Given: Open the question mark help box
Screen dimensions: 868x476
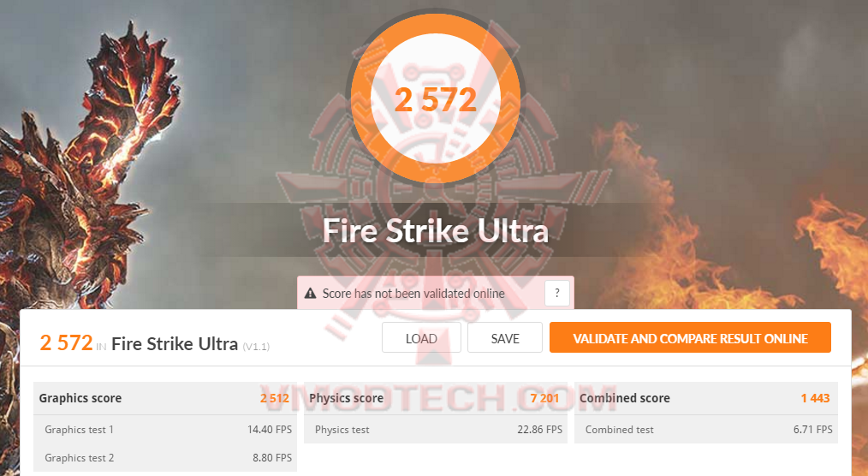Looking at the screenshot, I should click(557, 294).
